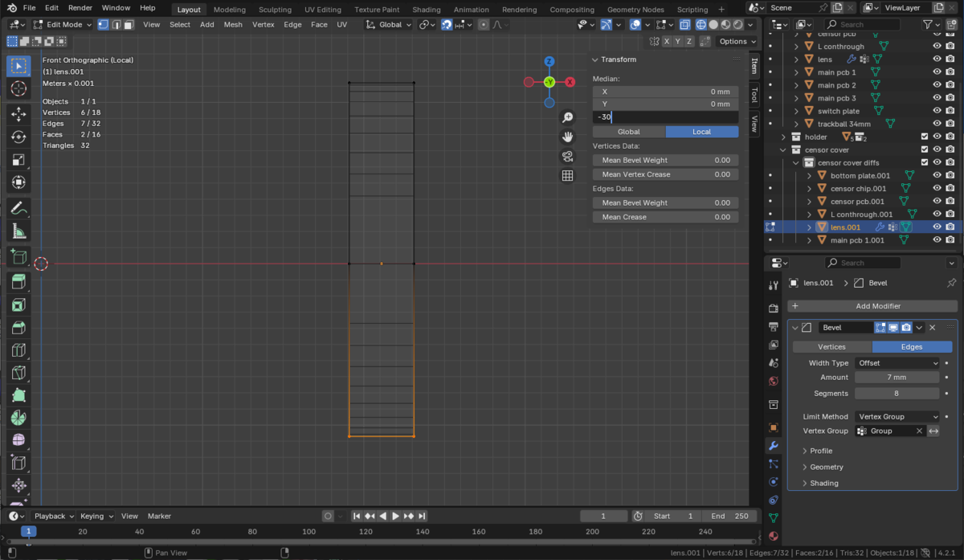Open the Limit Method dropdown
Screen dimensions: 964x560
pyautogui.click(x=897, y=416)
